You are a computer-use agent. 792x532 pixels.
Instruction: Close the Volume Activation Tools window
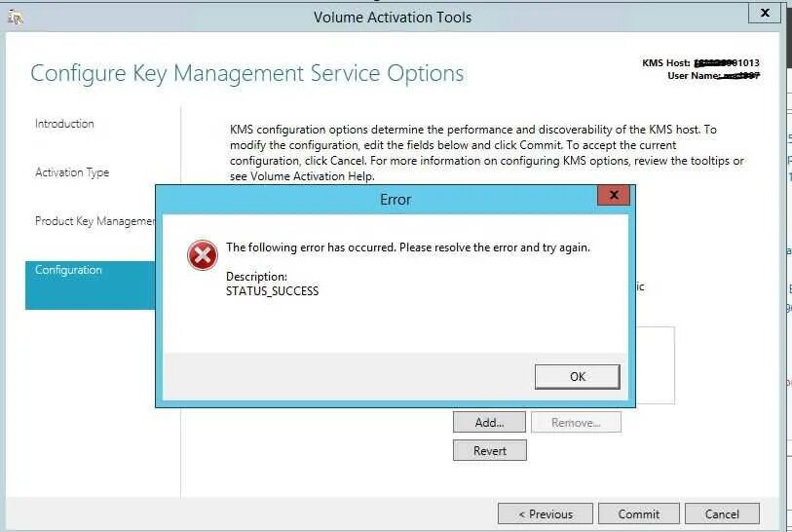(x=765, y=13)
